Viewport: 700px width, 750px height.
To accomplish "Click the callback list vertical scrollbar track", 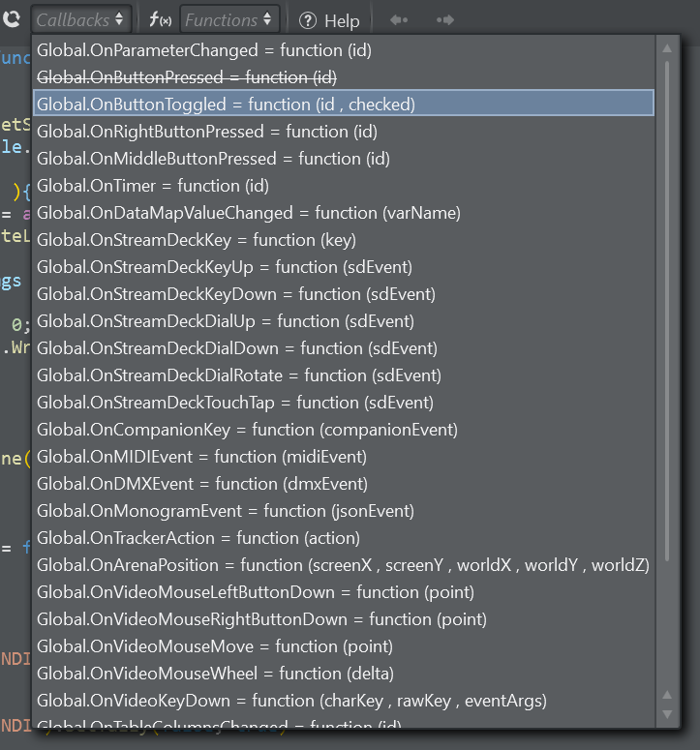I will (667, 387).
